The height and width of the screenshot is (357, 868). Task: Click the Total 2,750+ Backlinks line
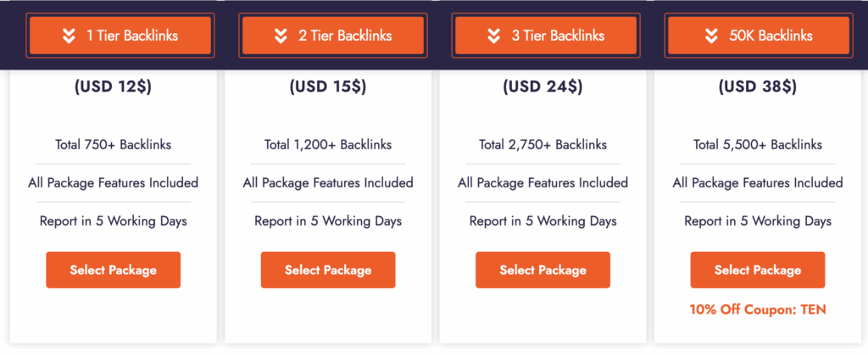click(542, 145)
